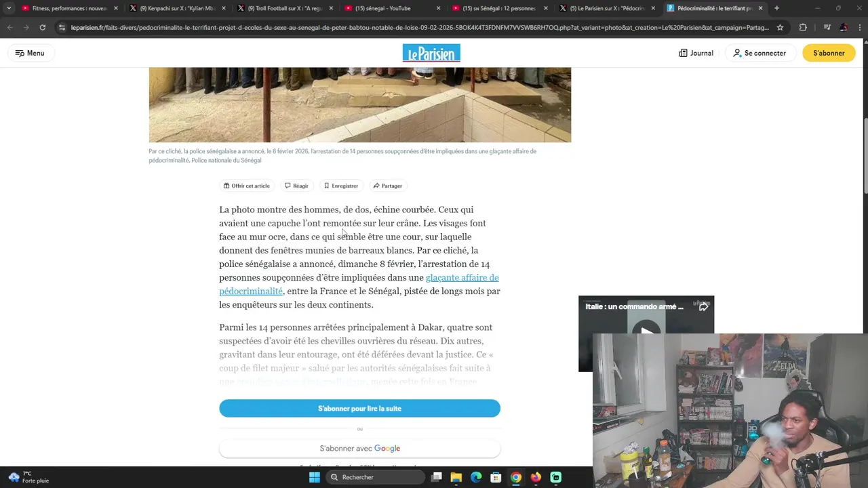Save article with Enregistrer
Viewport: 868px width, 488px height.
[x=340, y=186]
